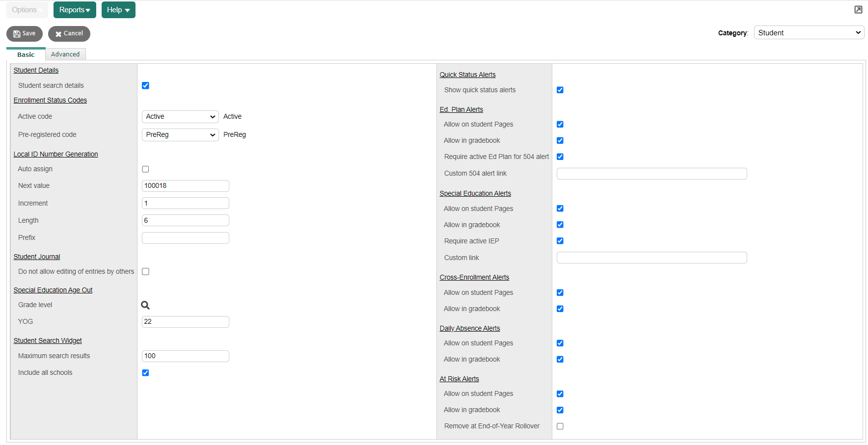Screen dimensions: 868x445
Task: Open the Help menu
Action: tap(118, 10)
